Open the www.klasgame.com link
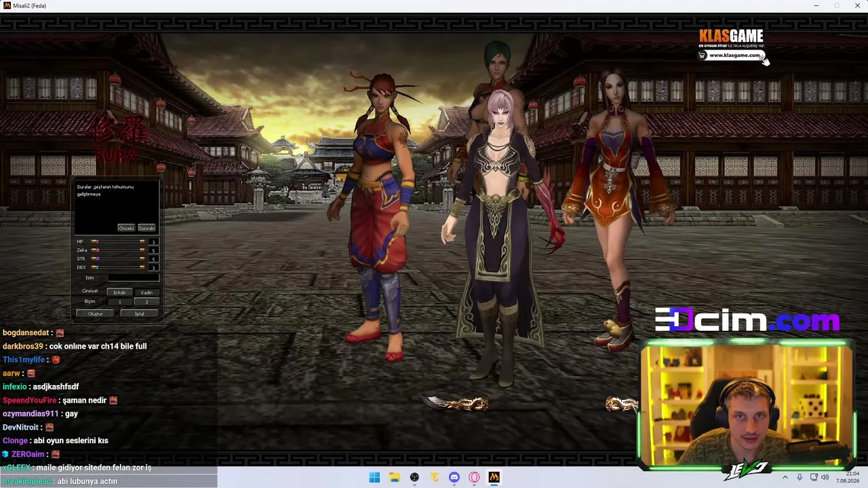868x488 pixels. click(734, 56)
